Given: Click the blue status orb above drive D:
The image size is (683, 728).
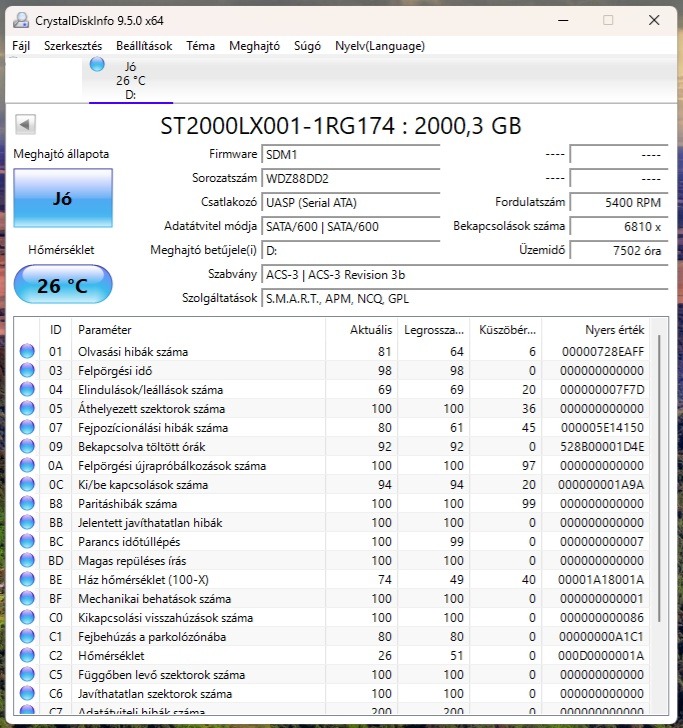Looking at the screenshot, I should [x=97, y=65].
